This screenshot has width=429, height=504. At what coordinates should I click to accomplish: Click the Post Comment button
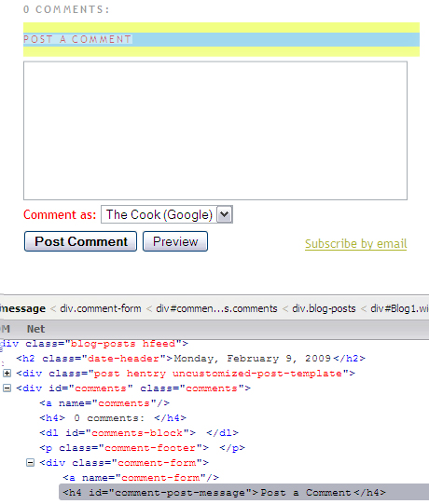[80, 241]
